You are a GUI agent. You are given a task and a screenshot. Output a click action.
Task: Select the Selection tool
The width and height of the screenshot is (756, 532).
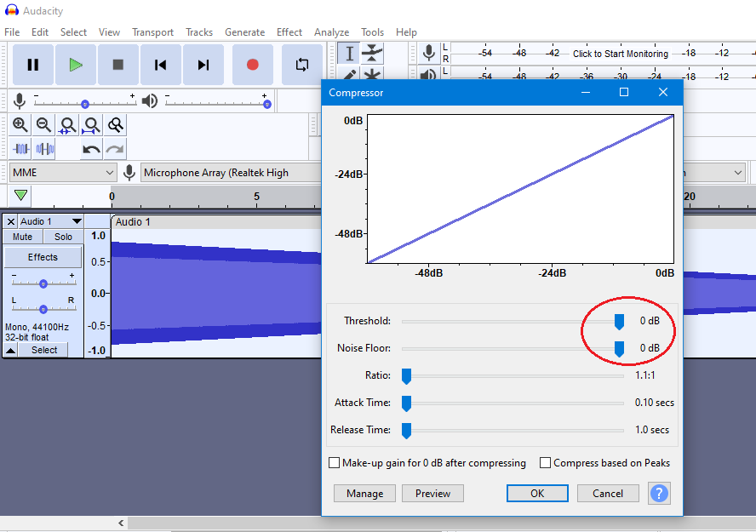click(349, 53)
